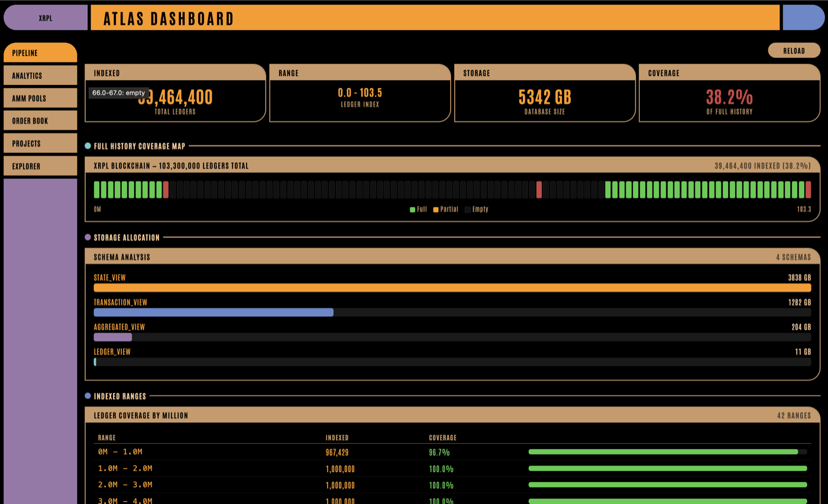Click the red cell amid the empty coverage cells
This screenshot has height=504, width=828.
(539, 190)
